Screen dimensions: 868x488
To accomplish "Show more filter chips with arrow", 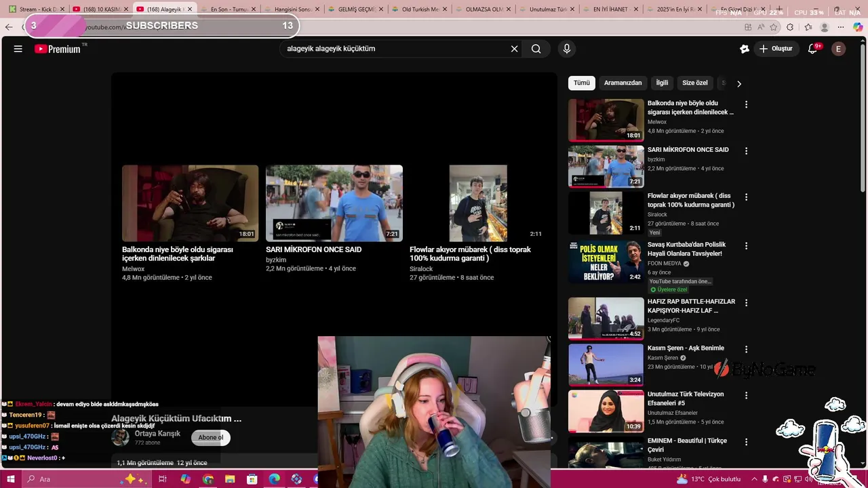I will pos(738,83).
